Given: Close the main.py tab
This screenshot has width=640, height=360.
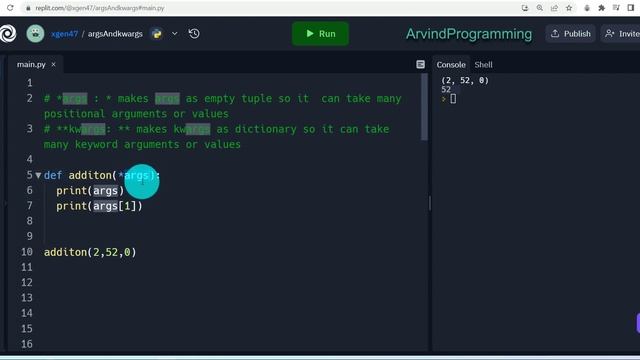Looking at the screenshot, I should pyautogui.click(x=53, y=64).
